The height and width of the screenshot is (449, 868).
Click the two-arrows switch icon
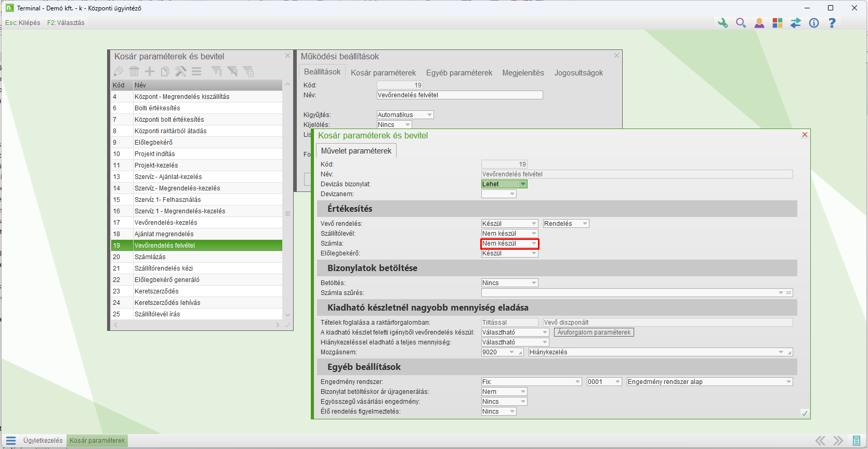tap(796, 23)
